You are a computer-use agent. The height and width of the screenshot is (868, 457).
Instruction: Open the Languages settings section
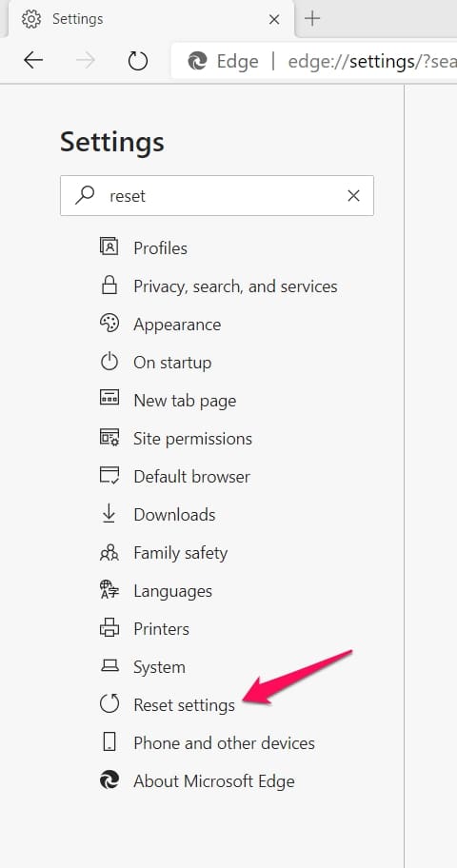[x=173, y=591]
